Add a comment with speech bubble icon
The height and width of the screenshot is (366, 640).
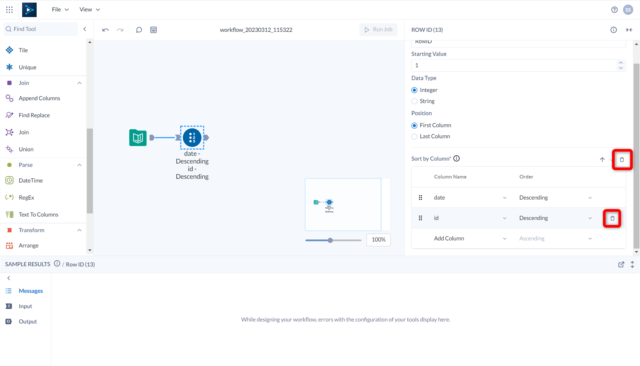(139, 30)
